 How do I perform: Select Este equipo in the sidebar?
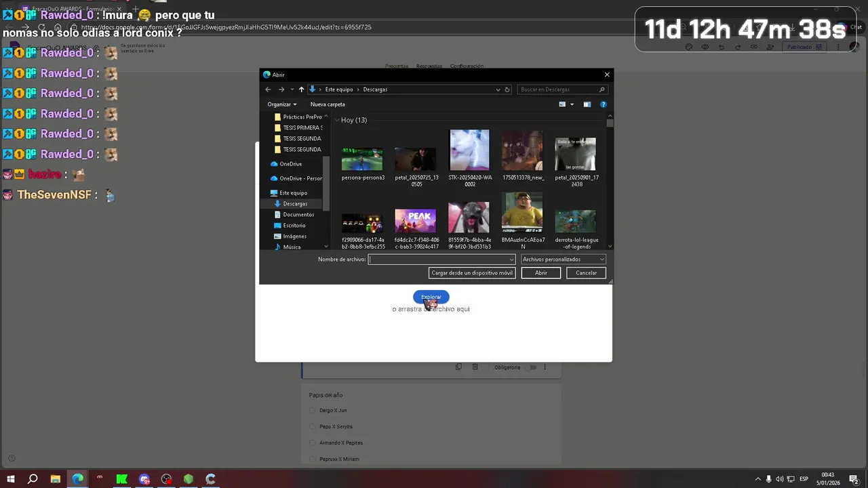coord(289,193)
